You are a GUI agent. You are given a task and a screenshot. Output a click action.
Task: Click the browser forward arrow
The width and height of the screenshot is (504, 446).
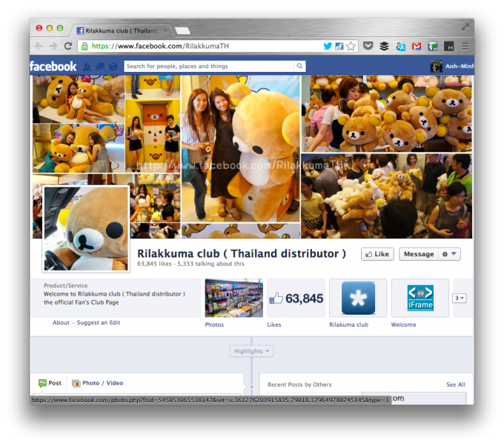(x=53, y=46)
